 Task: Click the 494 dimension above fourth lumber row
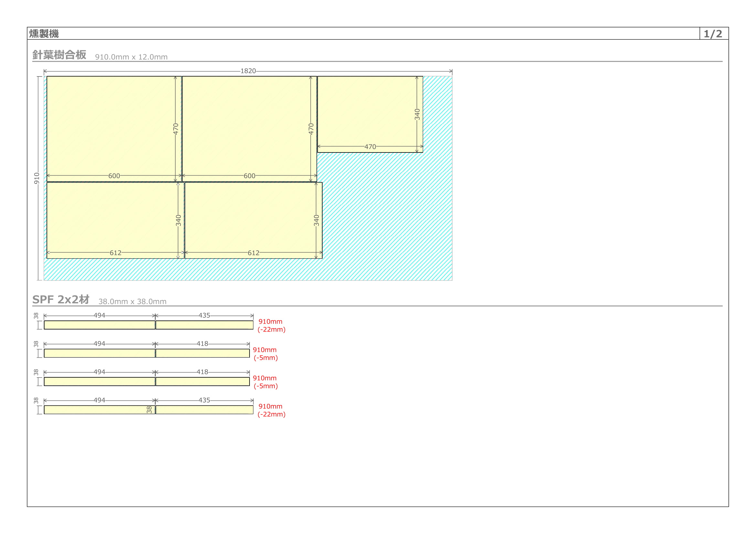coord(99,400)
